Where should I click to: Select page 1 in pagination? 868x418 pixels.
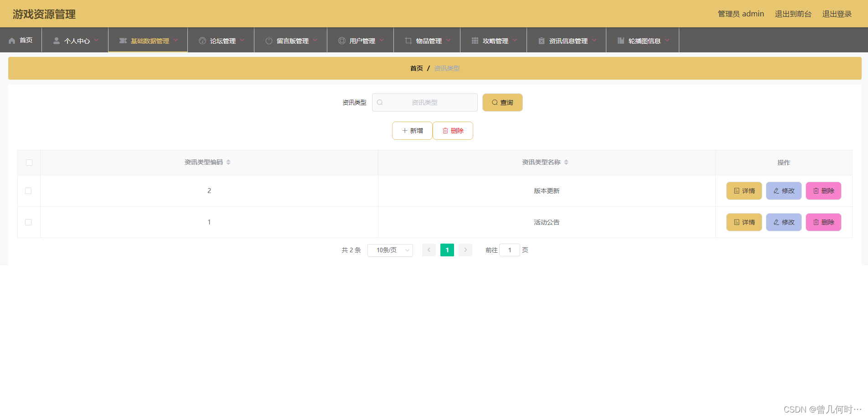pos(447,250)
